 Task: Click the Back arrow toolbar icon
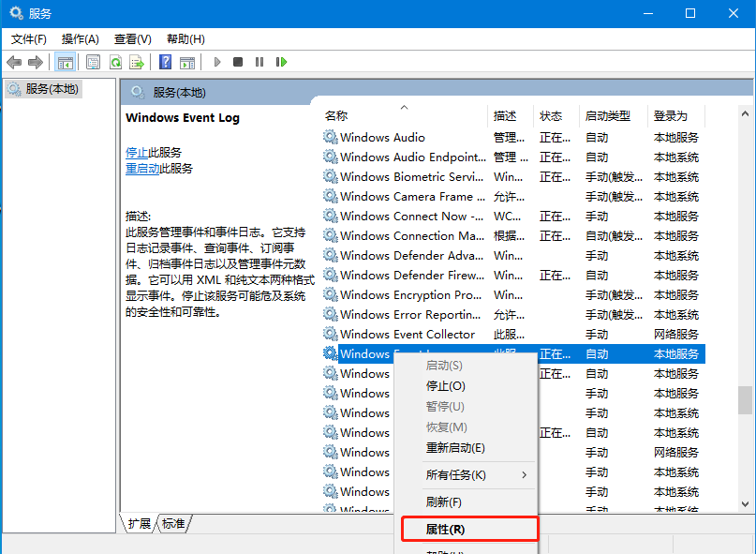point(14,62)
